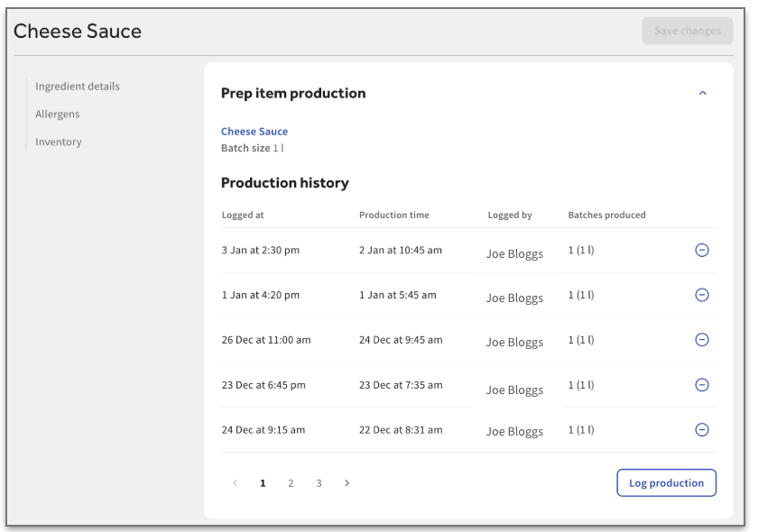The height and width of the screenshot is (532, 758).
Task: Jump to page 3 of production history
Action: [x=319, y=483]
